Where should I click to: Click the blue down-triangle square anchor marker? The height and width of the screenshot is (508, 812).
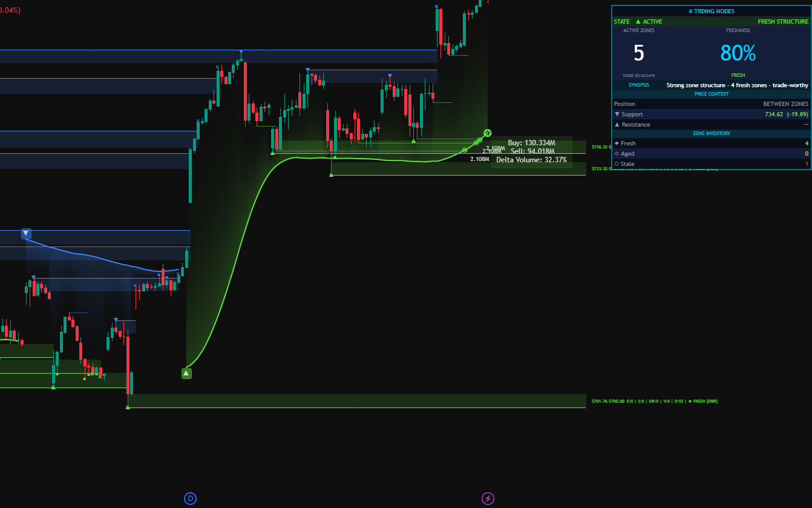coord(26,234)
